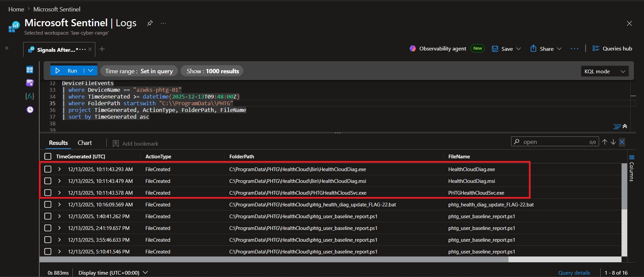Click the phtg_health_diag_update_FLAG-22.bat file name
The height and width of the screenshot is (277, 644).
[491, 204]
